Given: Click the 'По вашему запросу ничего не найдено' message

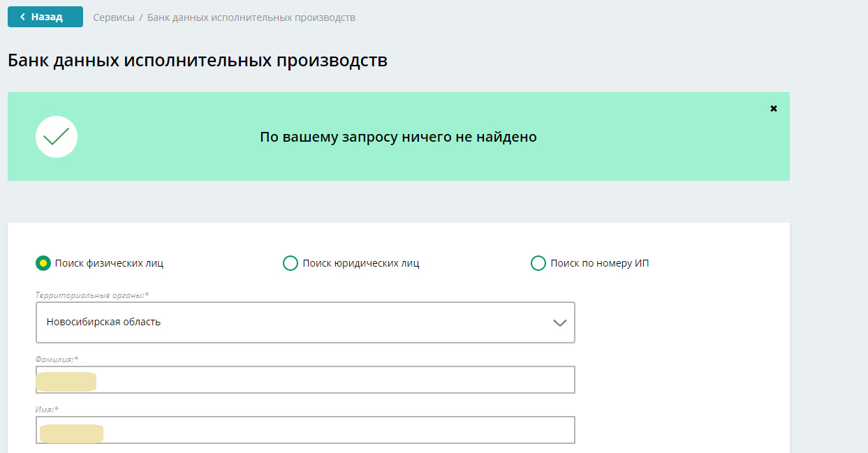Looking at the screenshot, I should click(398, 137).
